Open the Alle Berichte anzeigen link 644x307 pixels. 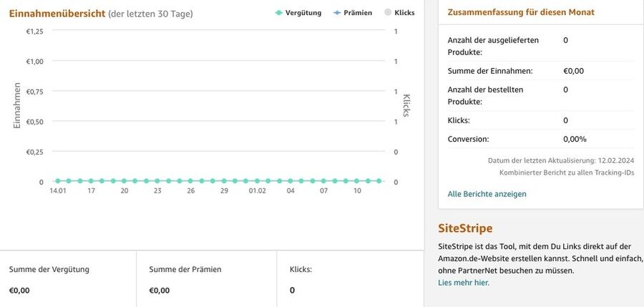point(487,194)
